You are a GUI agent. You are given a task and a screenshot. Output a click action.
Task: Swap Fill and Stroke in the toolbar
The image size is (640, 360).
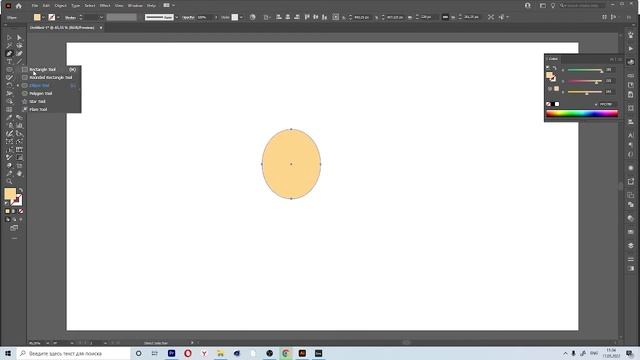pos(20,190)
